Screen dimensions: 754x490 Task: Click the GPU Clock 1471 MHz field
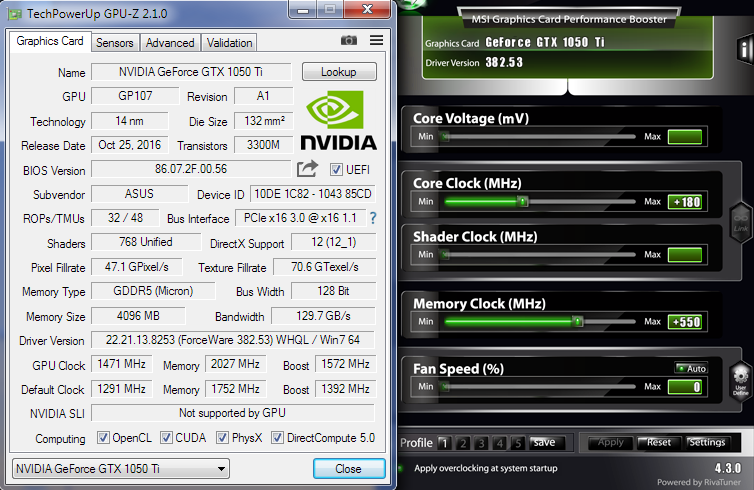tap(122, 364)
